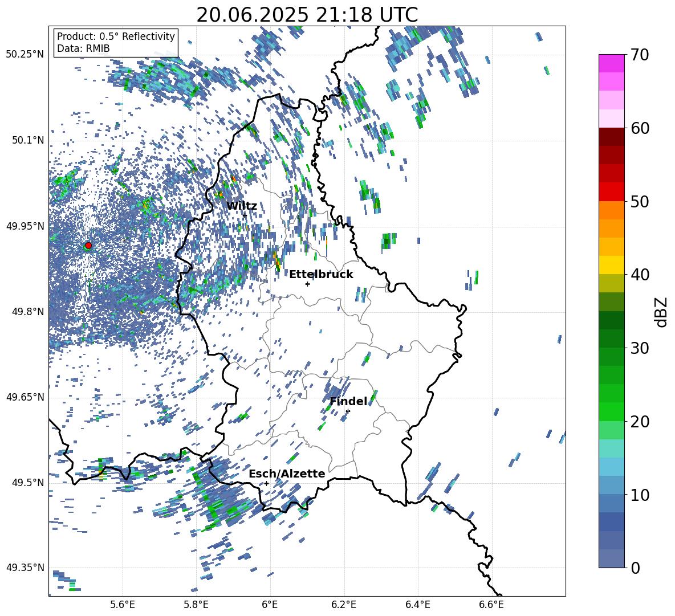Click the 5.8°E longitude label
This screenshot has height=616, width=675.
point(196,605)
